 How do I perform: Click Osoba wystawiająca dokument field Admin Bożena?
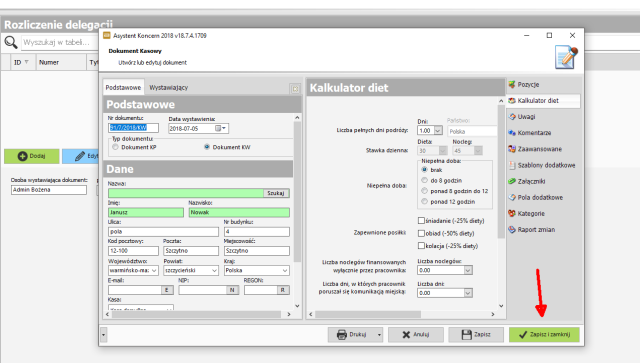pyautogui.click(x=49, y=190)
